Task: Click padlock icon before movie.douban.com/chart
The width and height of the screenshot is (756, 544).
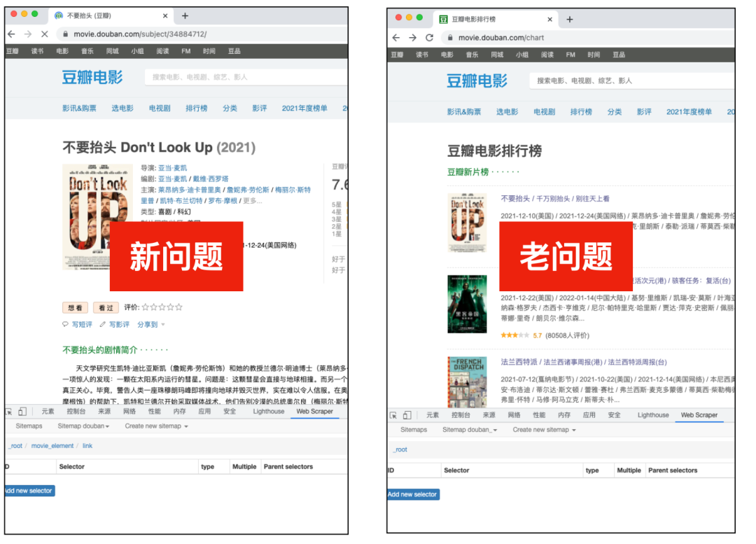Action: pos(449,38)
